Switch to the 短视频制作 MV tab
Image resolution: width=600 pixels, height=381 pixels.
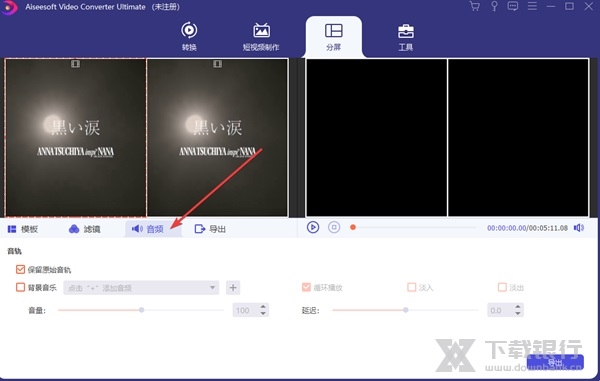(x=261, y=37)
